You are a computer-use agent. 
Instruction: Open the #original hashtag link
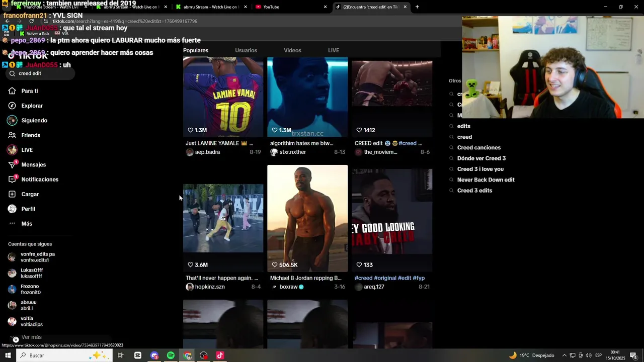click(385, 278)
